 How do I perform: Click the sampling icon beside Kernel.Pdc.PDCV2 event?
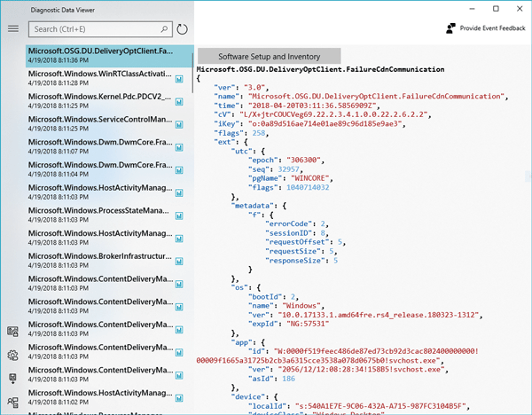(179, 102)
